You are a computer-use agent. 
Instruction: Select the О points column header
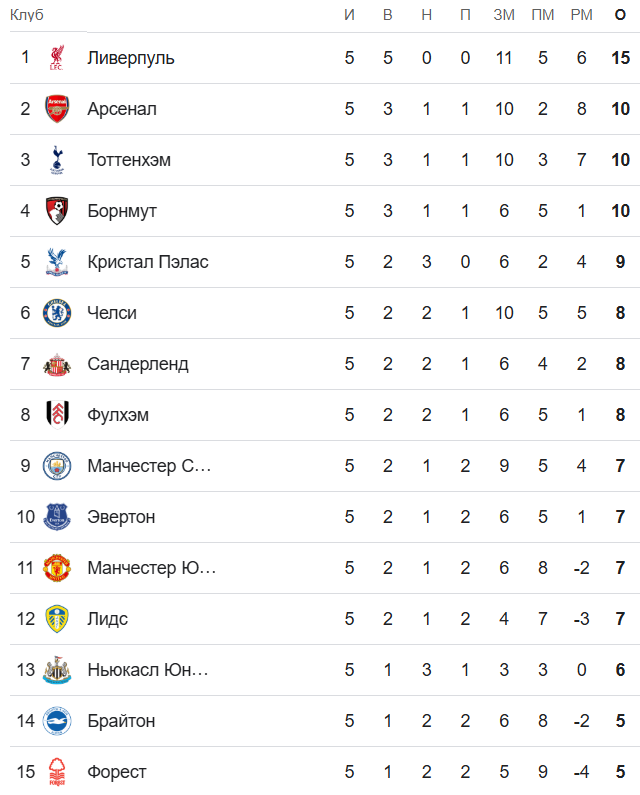coord(620,15)
